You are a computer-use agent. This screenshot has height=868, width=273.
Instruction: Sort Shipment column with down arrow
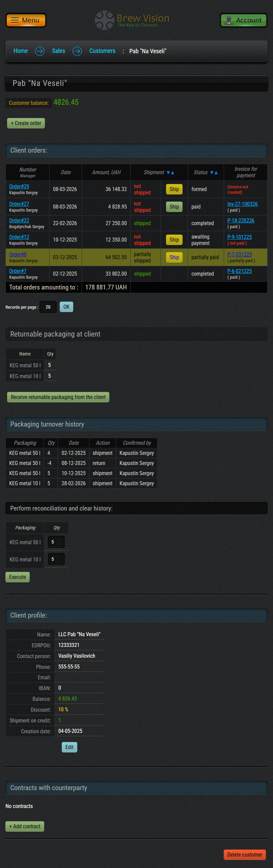168,173
